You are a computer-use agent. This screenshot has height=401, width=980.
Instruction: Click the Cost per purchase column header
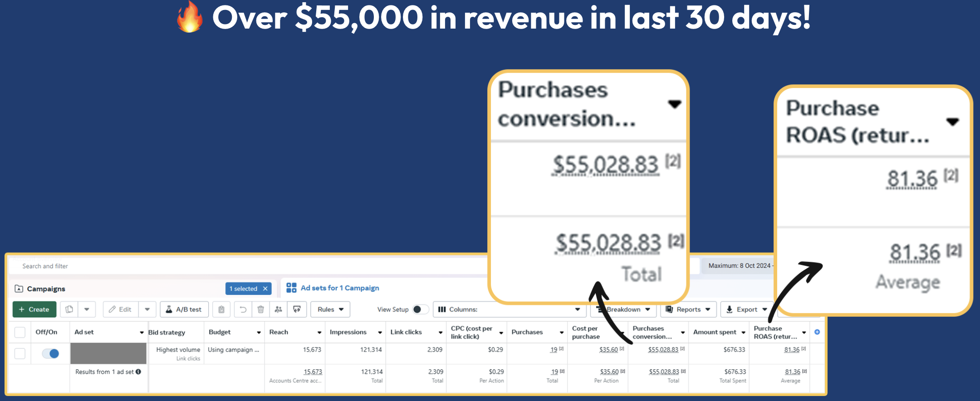coord(586,333)
